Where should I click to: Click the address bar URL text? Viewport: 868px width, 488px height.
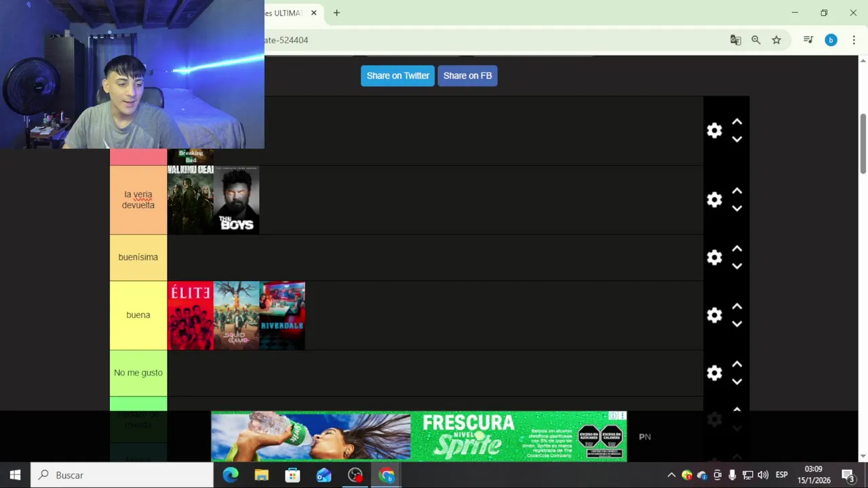286,40
